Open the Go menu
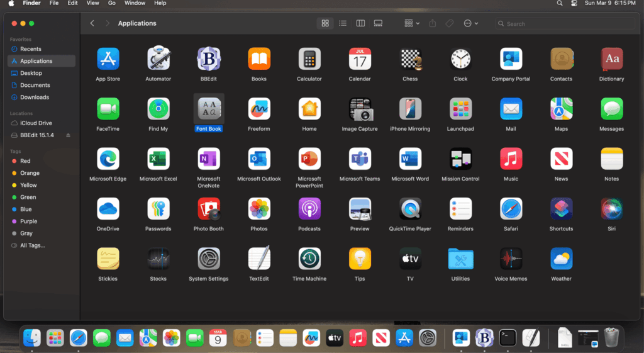This screenshot has height=353, width=644. (111, 3)
